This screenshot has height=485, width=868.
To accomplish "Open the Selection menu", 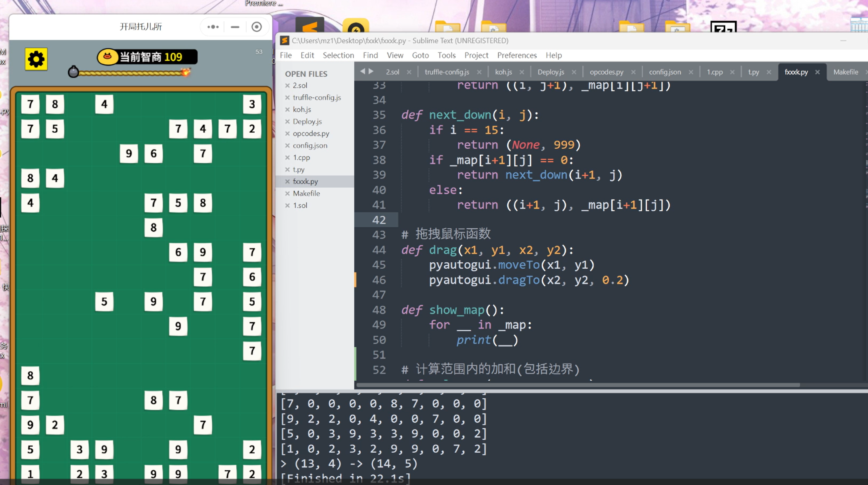I will (x=338, y=55).
